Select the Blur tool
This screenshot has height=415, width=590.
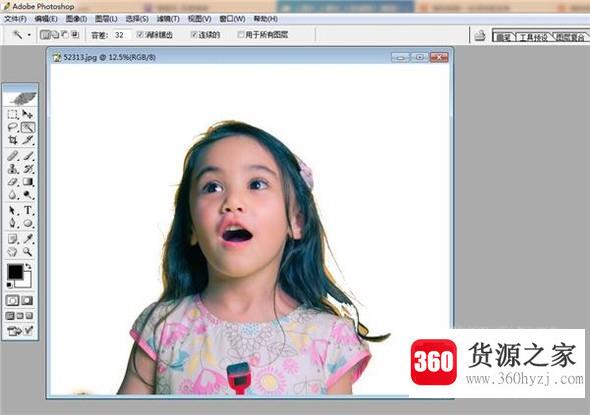click(x=13, y=195)
